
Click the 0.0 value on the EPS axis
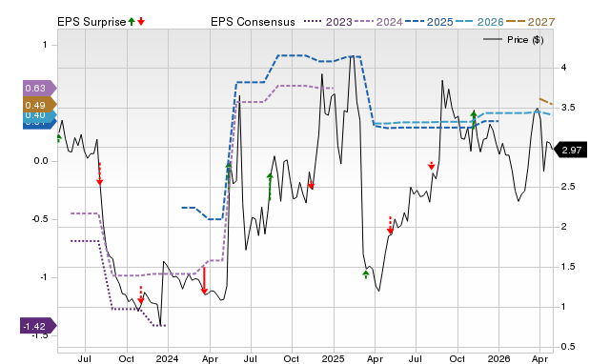(41, 161)
